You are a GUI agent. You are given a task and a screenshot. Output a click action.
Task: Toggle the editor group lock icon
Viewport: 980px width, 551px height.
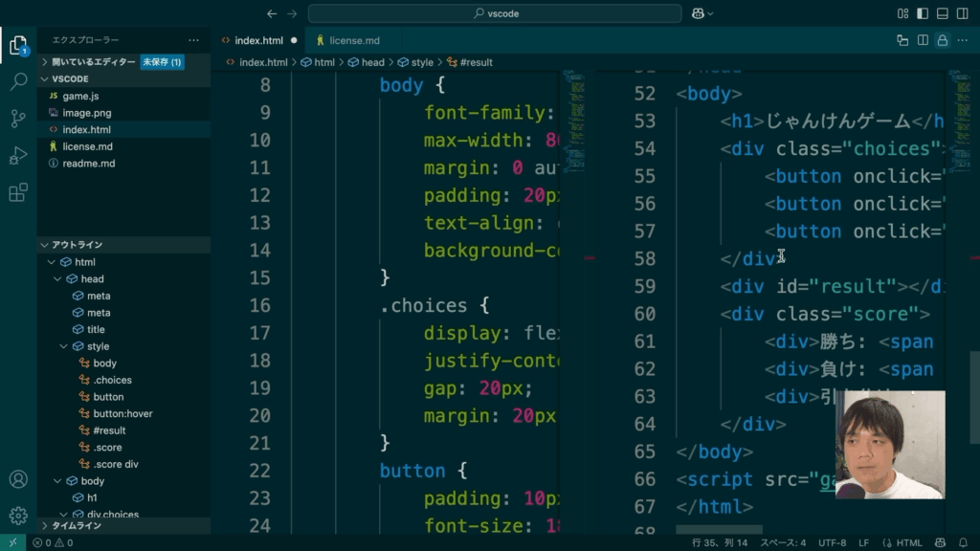943,40
